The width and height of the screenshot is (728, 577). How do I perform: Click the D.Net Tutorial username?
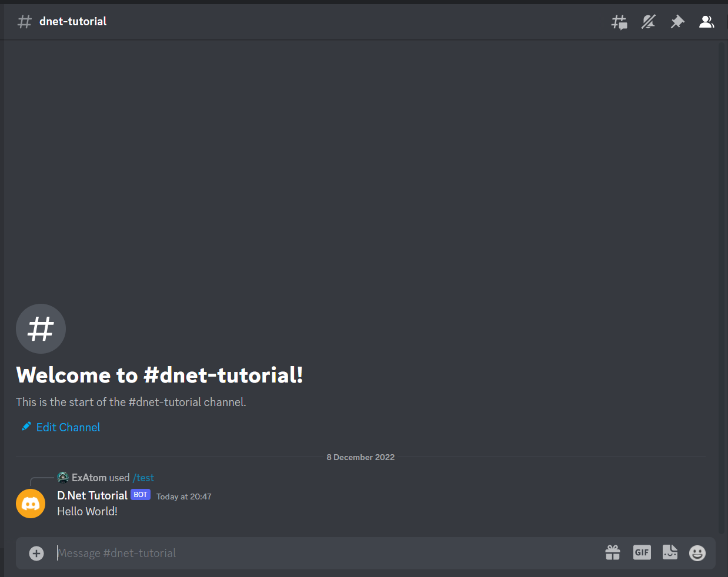point(92,495)
